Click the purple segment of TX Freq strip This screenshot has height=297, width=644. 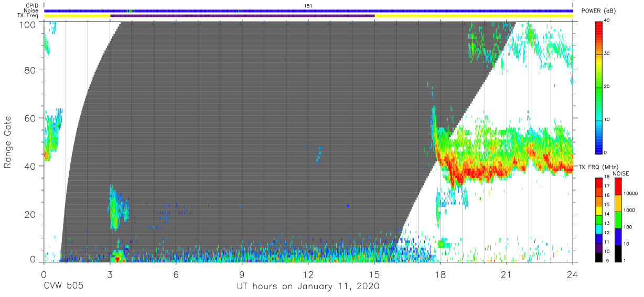click(242, 16)
